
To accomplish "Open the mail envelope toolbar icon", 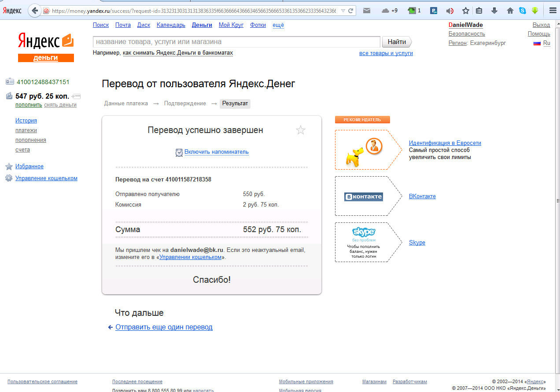I will pyautogui.click(x=366, y=11).
